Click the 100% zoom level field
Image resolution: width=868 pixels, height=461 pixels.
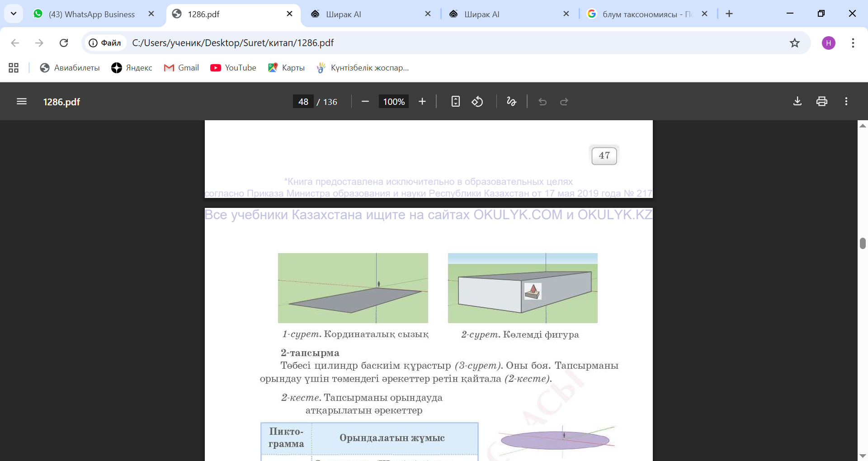click(394, 102)
